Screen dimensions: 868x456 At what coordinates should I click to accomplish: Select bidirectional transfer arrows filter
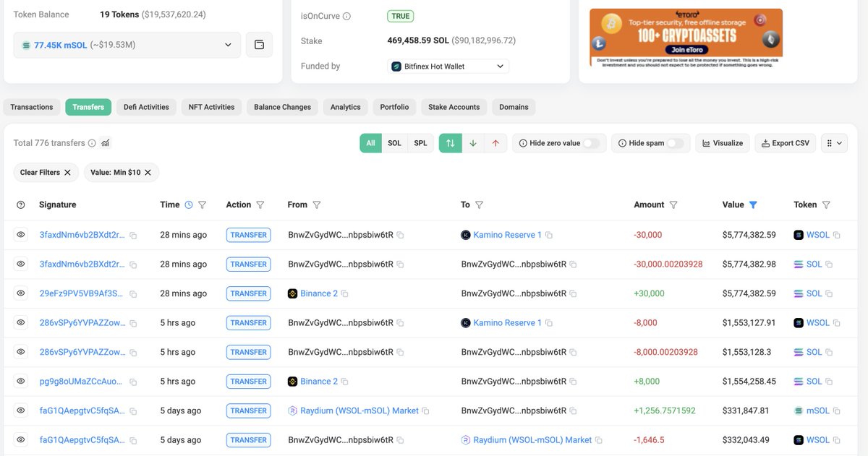pyautogui.click(x=450, y=143)
